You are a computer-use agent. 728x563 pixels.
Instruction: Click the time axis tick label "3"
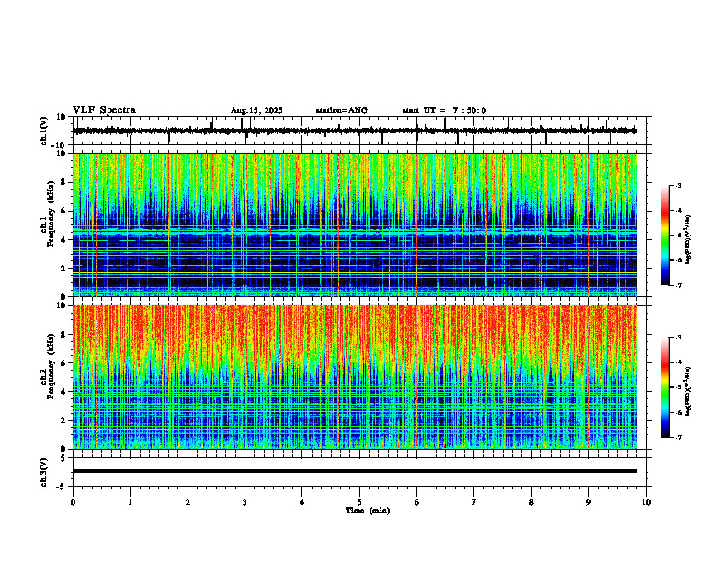tap(245, 502)
